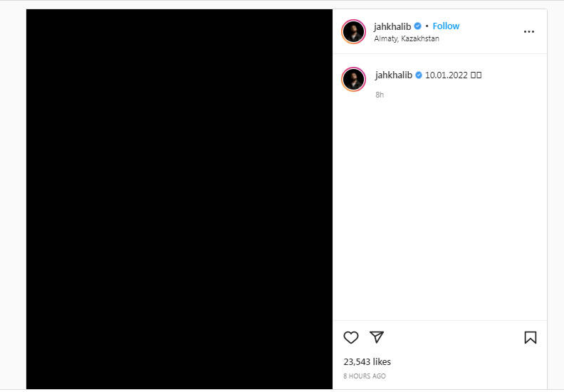
Task: Click verified badge next to caption username
Action: 419,75
